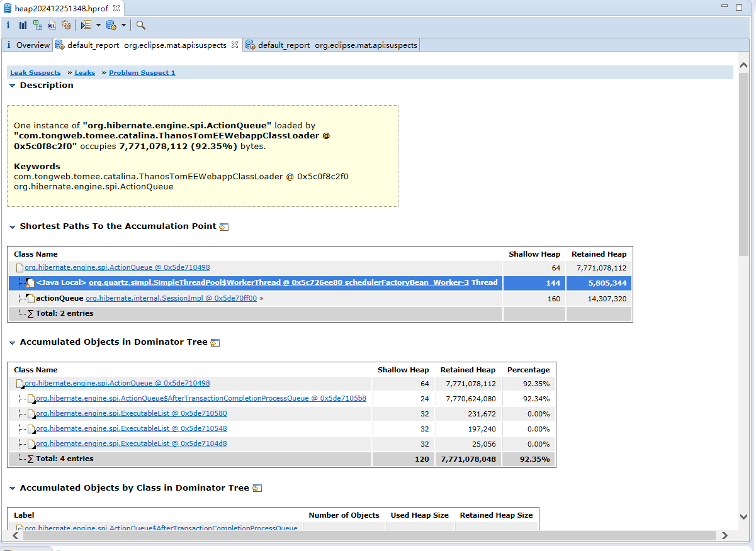
Task: Click the Find Object by Address magnifier
Action: click(x=141, y=25)
